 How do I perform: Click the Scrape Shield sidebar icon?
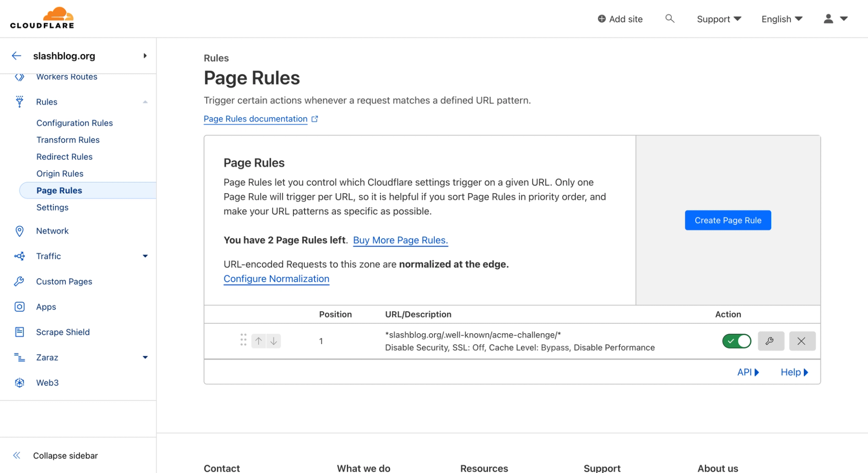pyautogui.click(x=19, y=332)
